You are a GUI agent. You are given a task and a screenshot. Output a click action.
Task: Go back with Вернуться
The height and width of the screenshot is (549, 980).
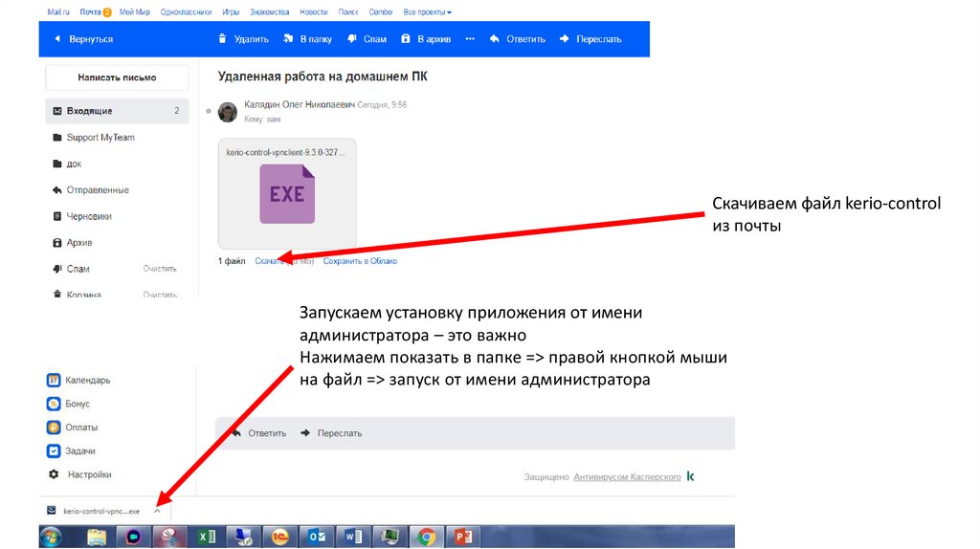[84, 38]
